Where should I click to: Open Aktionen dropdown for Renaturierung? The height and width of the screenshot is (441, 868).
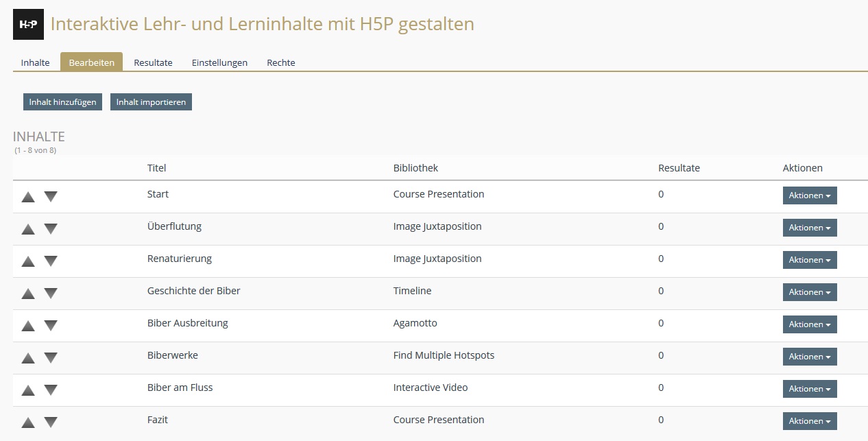[x=809, y=260]
